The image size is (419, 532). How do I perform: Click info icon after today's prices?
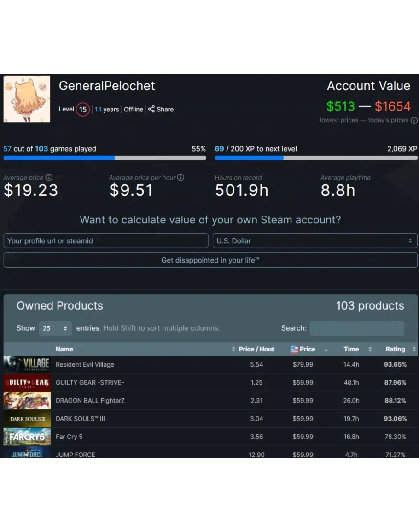click(x=414, y=120)
